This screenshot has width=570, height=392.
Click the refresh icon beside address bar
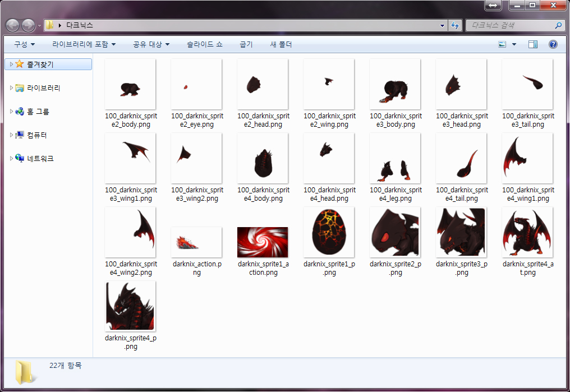(x=455, y=25)
